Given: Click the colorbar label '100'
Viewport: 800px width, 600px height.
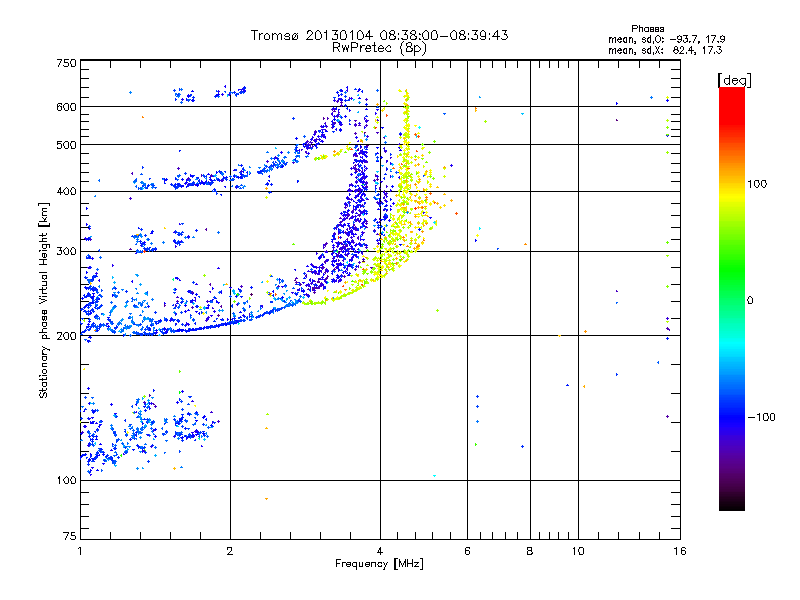Looking at the screenshot, I should pyautogui.click(x=757, y=184).
